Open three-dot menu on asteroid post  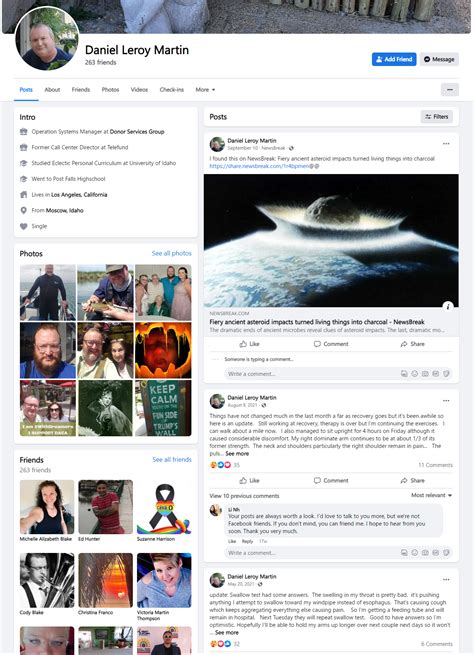[x=446, y=143]
